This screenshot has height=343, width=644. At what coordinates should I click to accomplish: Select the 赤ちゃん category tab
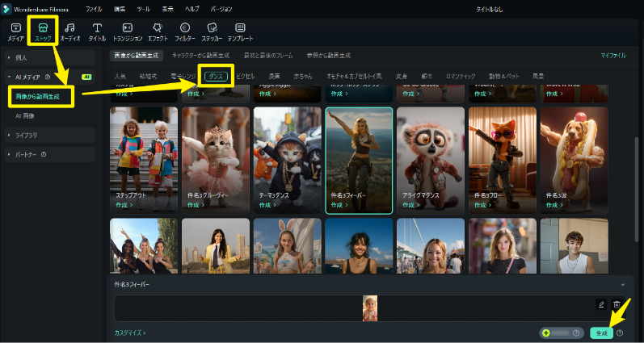coord(303,77)
